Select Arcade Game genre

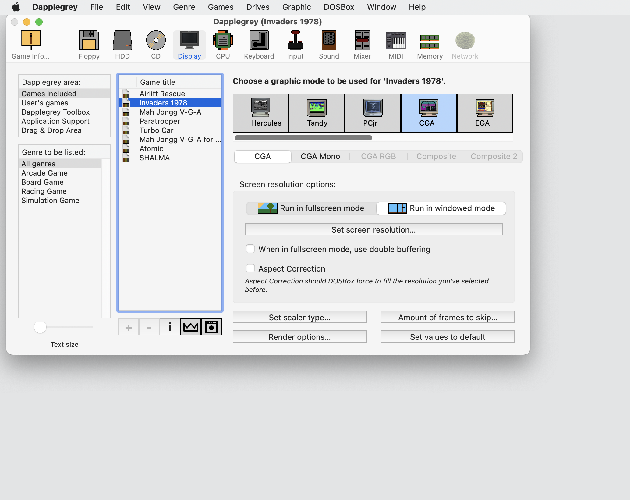click(60, 173)
